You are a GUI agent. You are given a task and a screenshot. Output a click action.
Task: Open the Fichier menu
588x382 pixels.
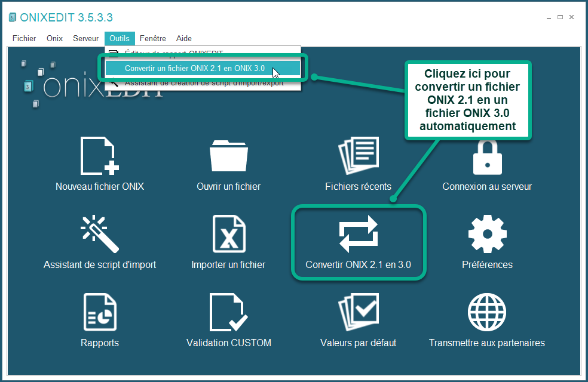[x=24, y=38]
